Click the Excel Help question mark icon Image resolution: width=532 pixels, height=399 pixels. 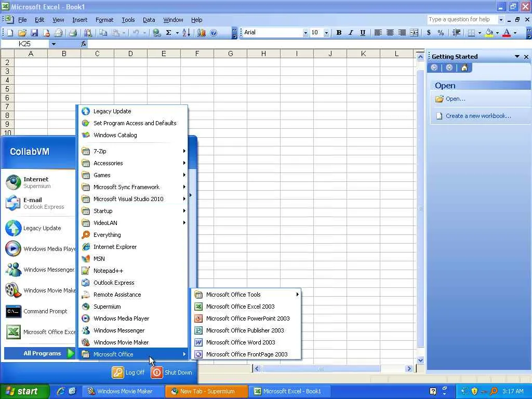214,33
